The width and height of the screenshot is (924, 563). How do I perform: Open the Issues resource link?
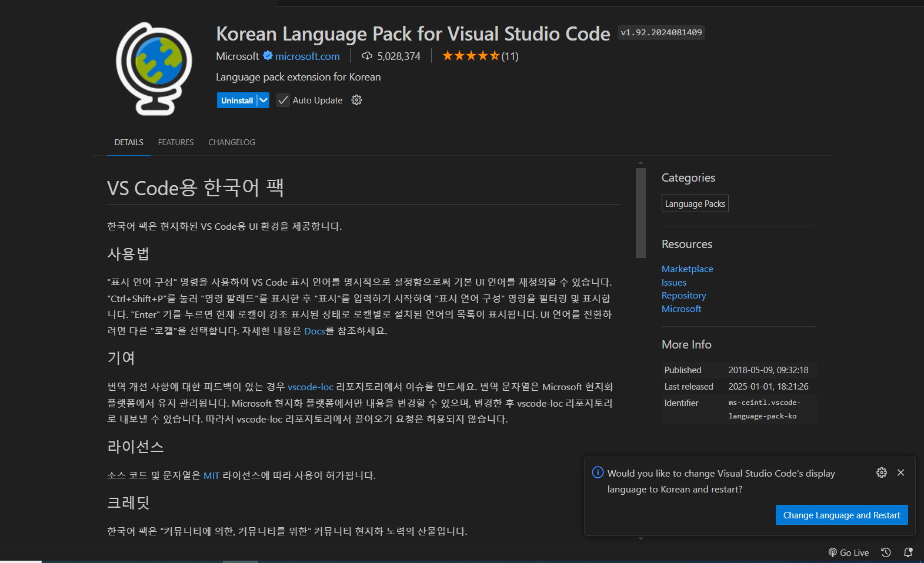pos(674,282)
